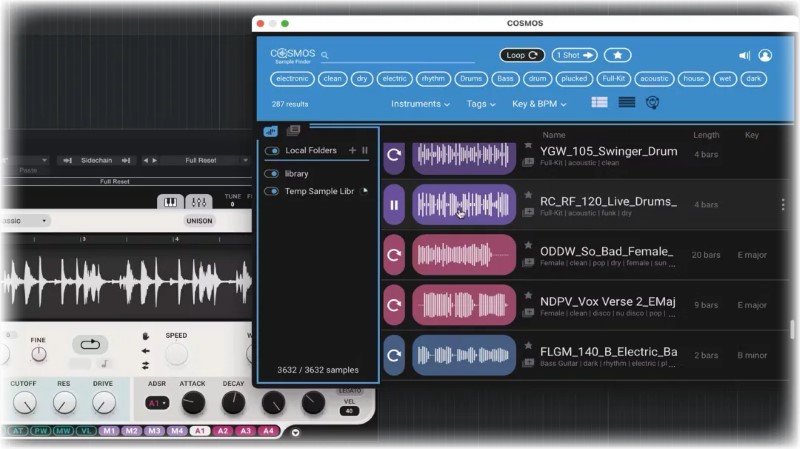800x449 pixels.
Task: Open the ADSR A1 envelope dropdown
Action: (157, 403)
